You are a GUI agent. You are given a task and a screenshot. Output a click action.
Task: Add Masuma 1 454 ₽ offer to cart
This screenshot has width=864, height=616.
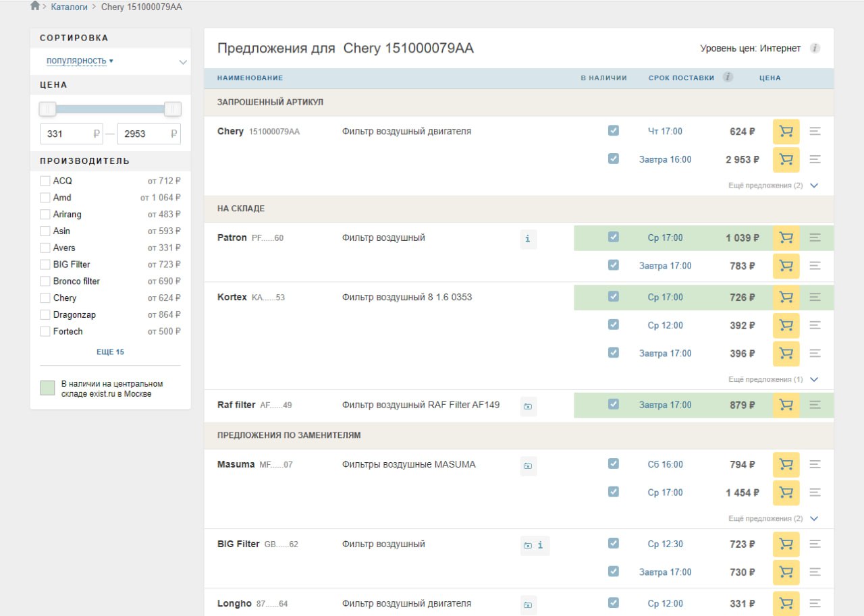click(x=786, y=493)
